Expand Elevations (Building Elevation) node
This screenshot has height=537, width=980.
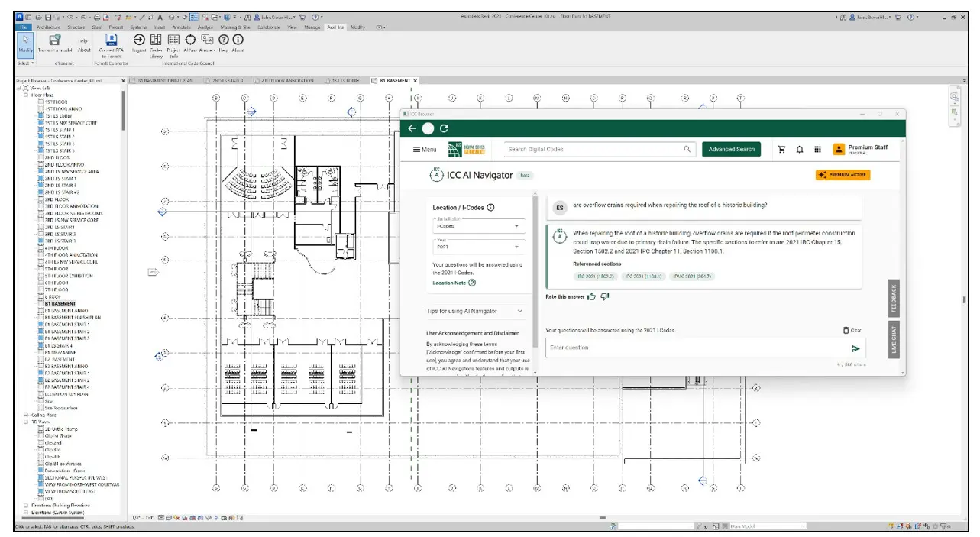point(25,505)
